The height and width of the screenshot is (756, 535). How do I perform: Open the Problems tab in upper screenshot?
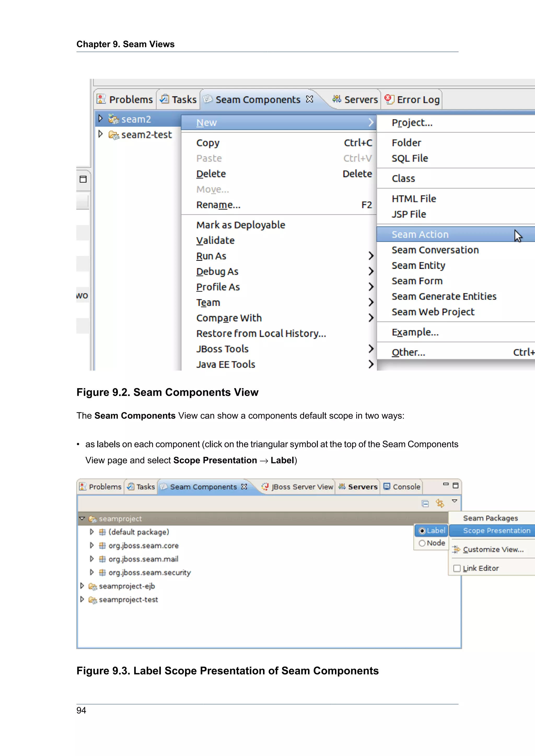[125, 99]
